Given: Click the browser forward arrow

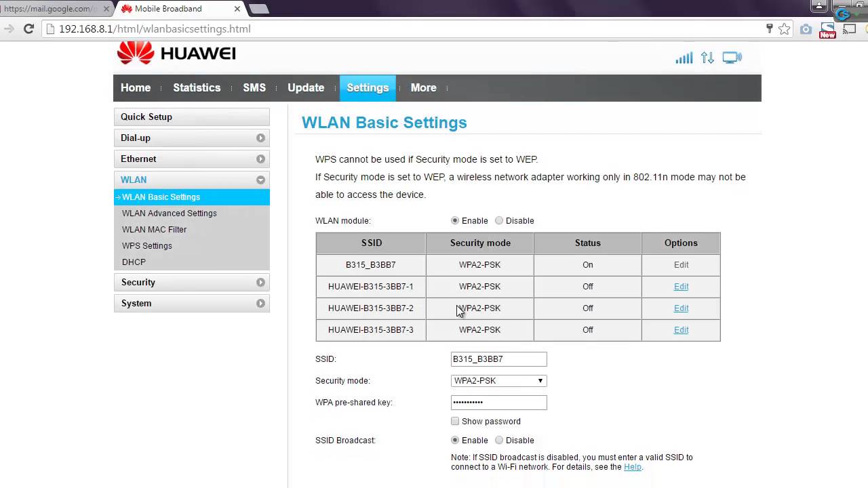Looking at the screenshot, I should click(x=9, y=28).
